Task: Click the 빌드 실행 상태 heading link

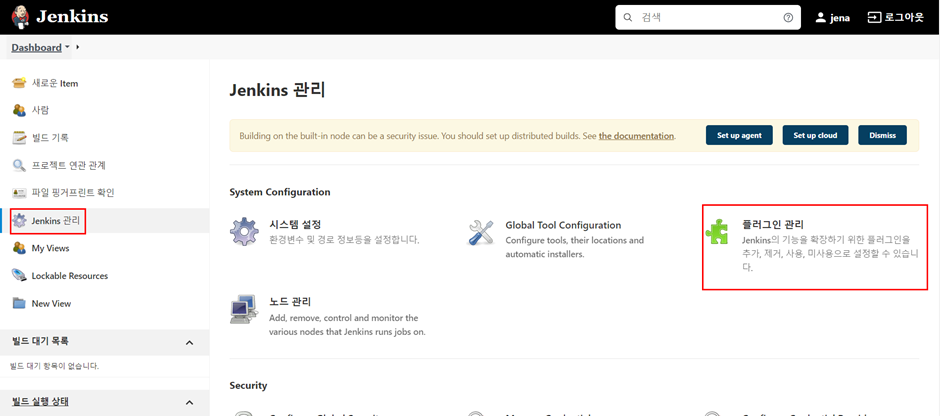Action: [x=40, y=401]
